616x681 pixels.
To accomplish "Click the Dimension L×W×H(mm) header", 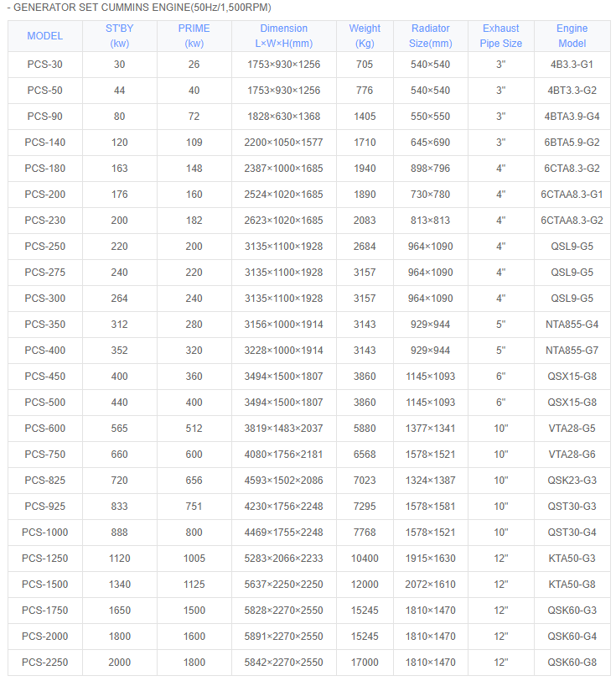I will (284, 36).
